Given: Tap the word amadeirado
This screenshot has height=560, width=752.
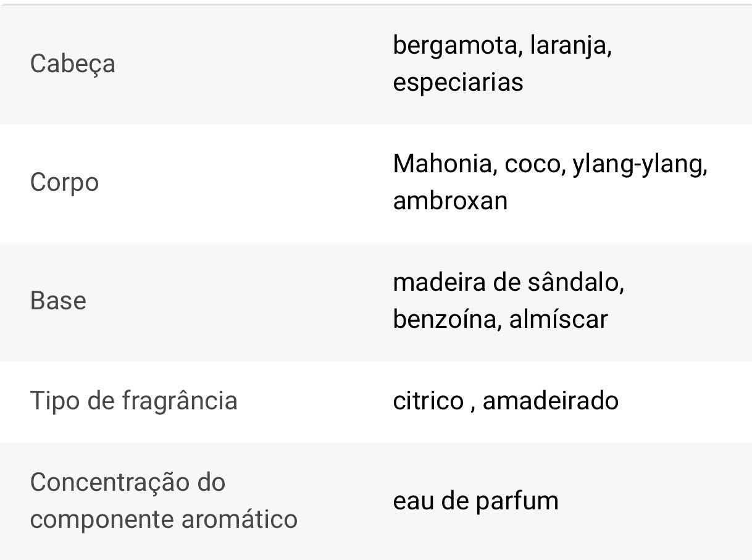Looking at the screenshot, I should (x=550, y=401).
